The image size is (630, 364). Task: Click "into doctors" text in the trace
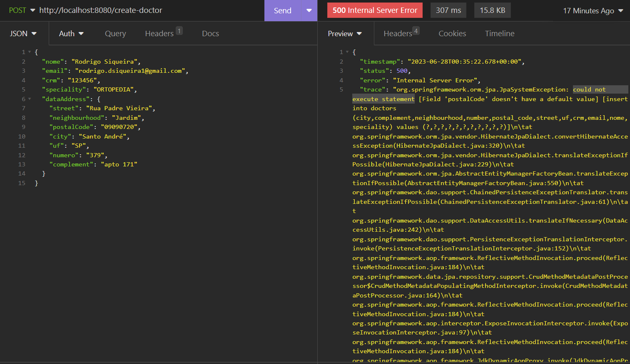click(374, 108)
